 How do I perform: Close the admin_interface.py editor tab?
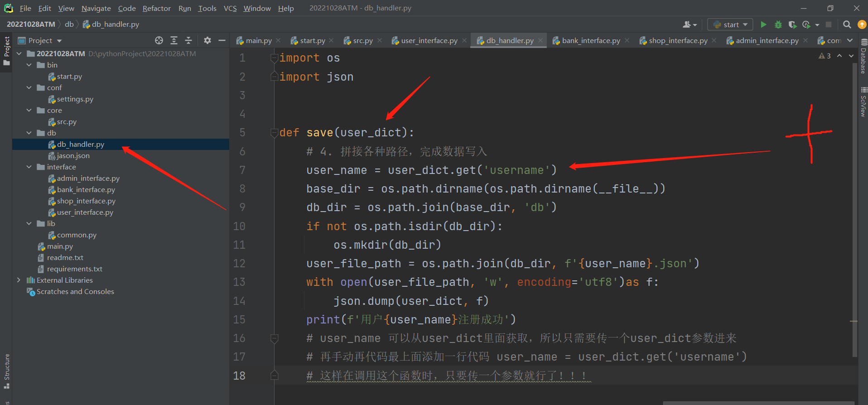point(805,40)
